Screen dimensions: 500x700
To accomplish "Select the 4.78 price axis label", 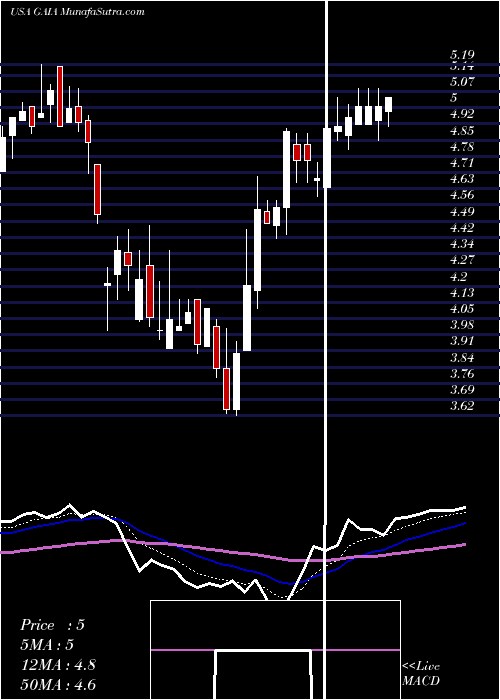I will pyautogui.click(x=462, y=147).
